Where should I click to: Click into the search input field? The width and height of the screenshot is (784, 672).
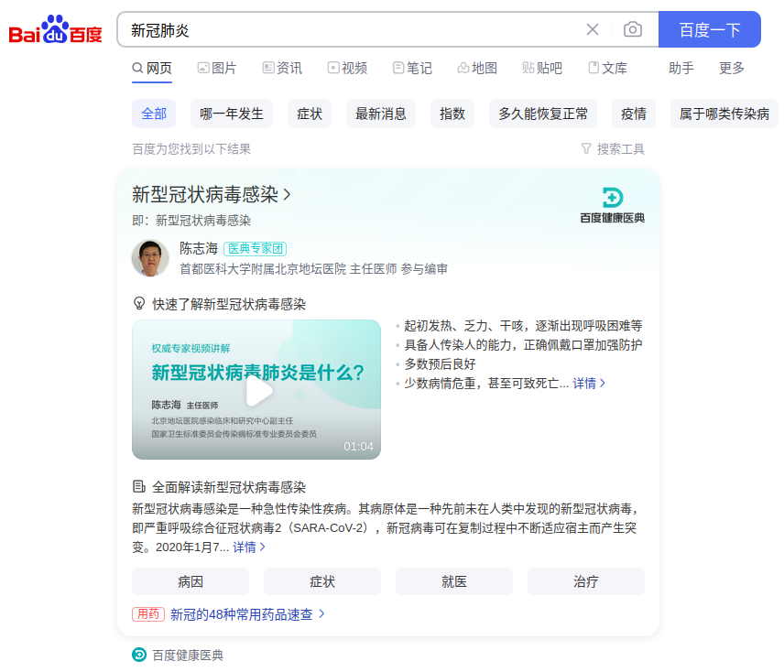pyautogui.click(x=348, y=29)
